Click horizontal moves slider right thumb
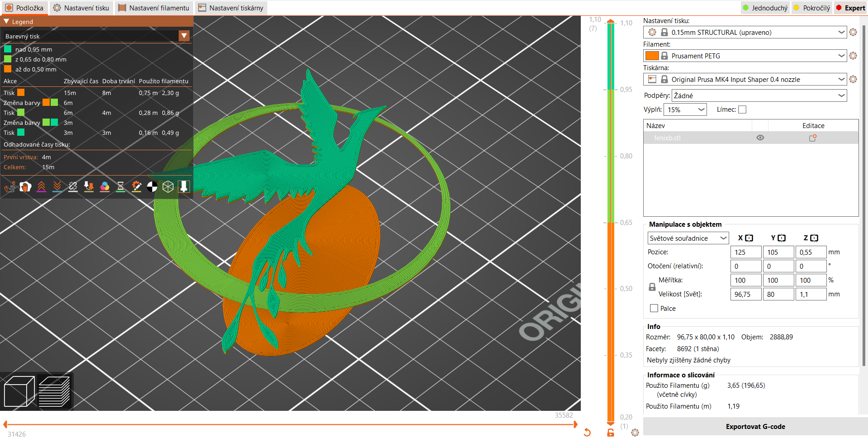Image resolution: width=868 pixels, height=438 pixels. click(x=575, y=424)
